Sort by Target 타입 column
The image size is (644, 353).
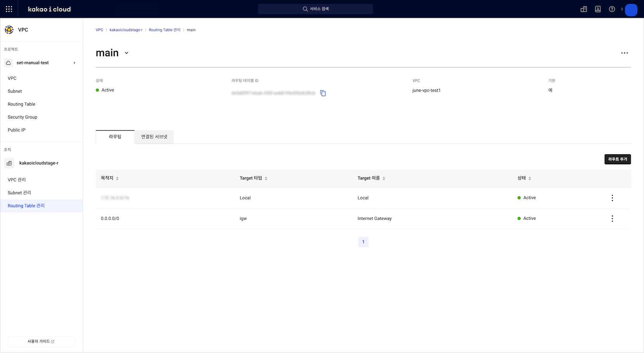[x=266, y=178]
